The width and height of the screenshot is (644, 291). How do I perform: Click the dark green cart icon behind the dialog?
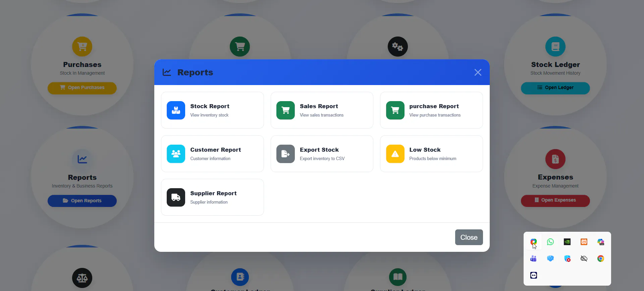pyautogui.click(x=240, y=47)
